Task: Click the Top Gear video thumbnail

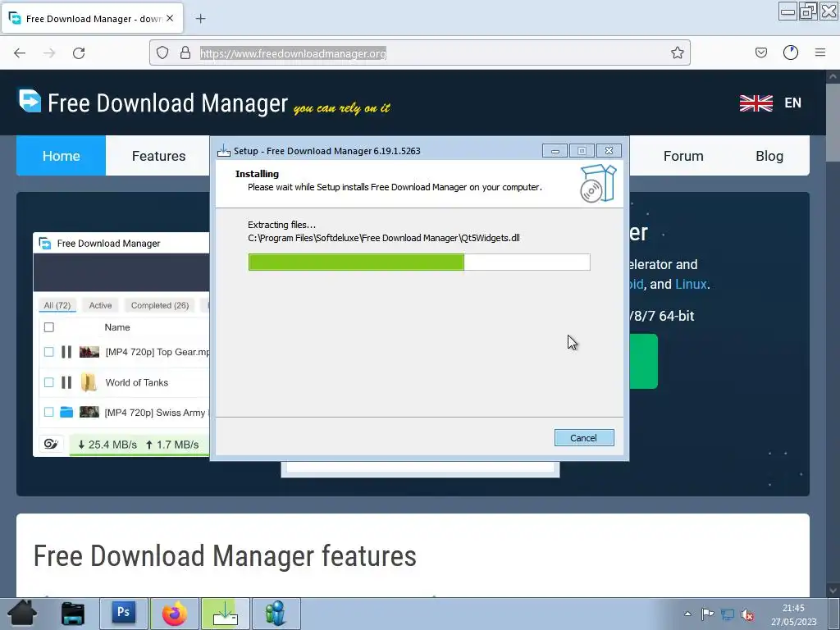Action: pyautogui.click(x=89, y=352)
